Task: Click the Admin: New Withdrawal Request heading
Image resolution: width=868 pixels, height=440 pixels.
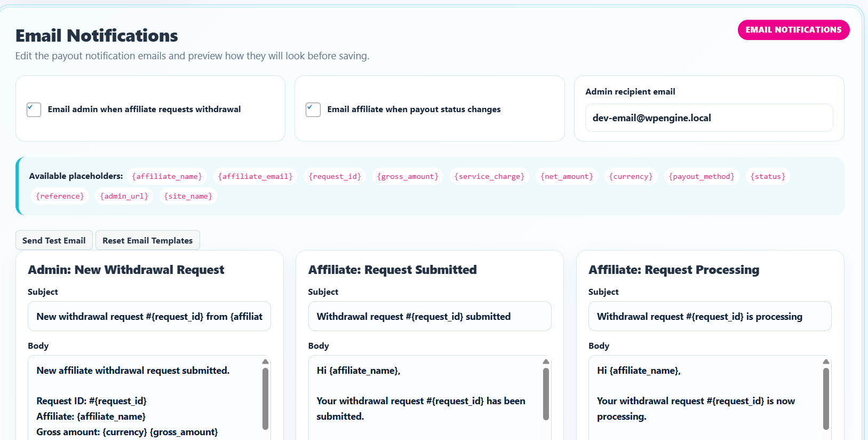Action: [126, 270]
